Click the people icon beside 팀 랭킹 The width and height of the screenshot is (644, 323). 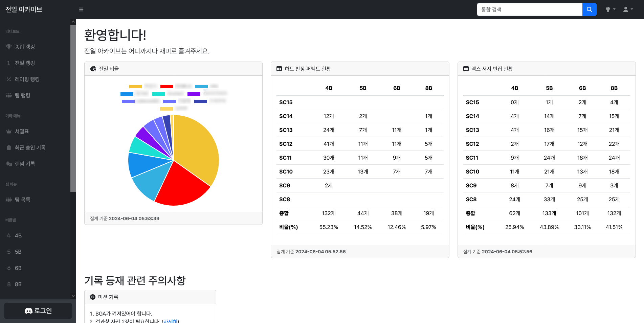tap(9, 95)
